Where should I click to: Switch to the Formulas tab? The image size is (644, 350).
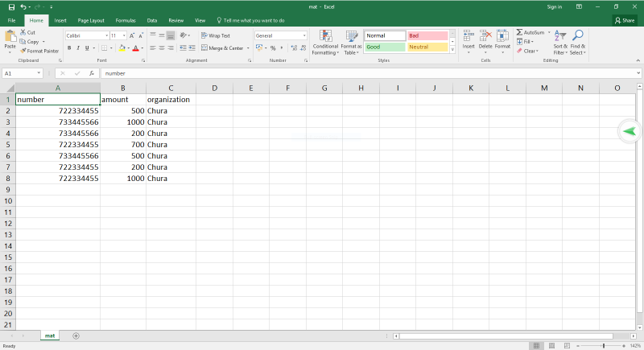click(126, 20)
